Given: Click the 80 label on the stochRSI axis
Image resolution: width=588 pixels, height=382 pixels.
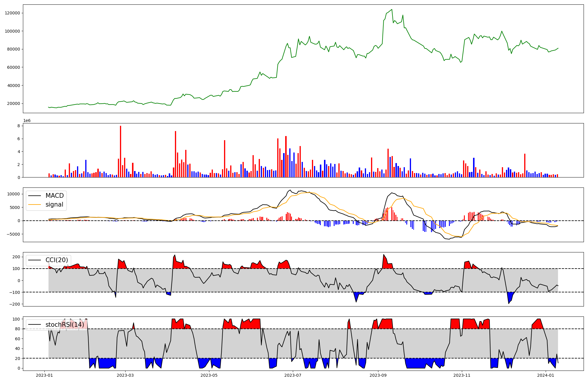Looking at the screenshot, I should point(17,329).
